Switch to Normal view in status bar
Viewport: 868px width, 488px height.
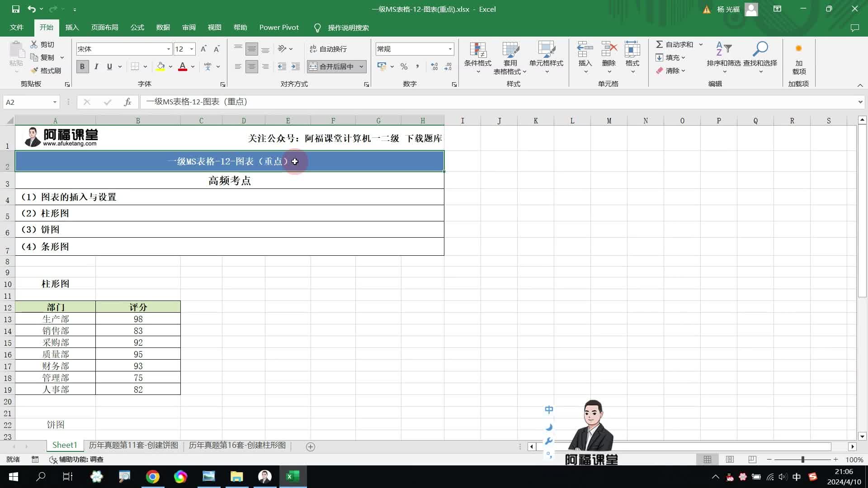click(708, 459)
